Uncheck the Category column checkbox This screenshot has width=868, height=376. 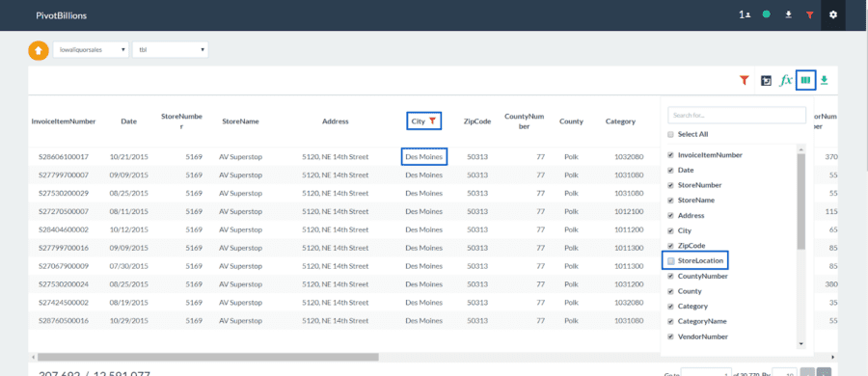tap(671, 306)
